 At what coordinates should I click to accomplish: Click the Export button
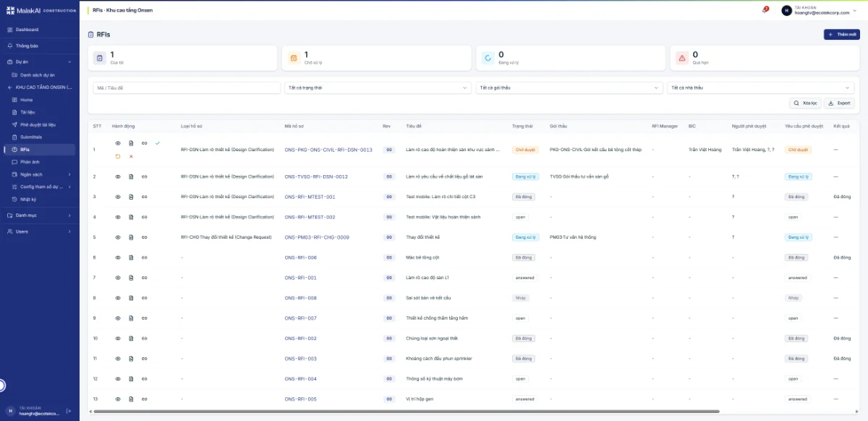coord(840,103)
